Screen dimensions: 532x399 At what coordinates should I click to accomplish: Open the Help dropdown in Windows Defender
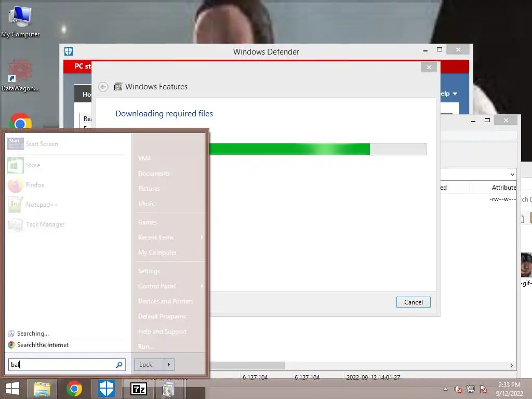point(448,94)
